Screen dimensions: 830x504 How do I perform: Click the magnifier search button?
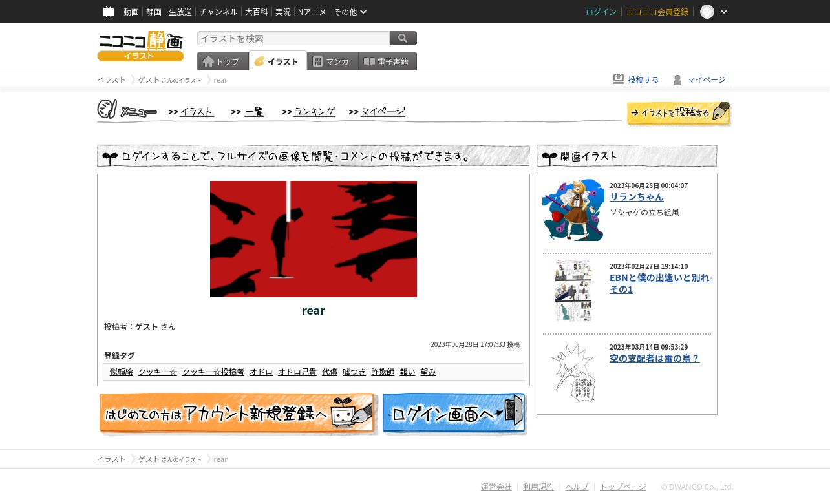pos(403,38)
